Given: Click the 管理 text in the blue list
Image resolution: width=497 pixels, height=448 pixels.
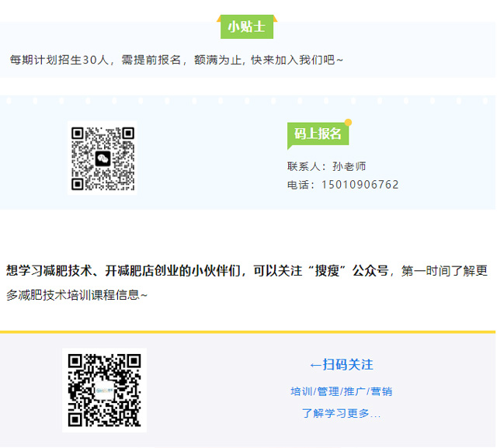Looking at the screenshot, I should pos(328,391).
